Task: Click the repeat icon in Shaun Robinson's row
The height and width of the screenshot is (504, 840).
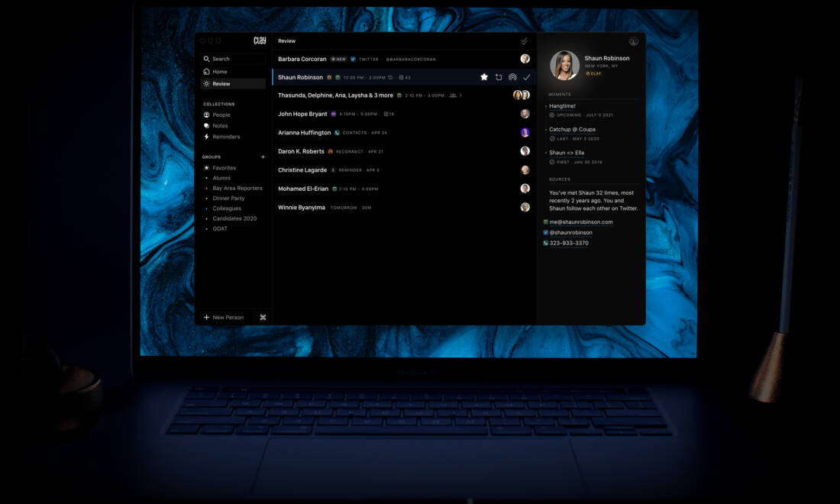Action: coord(499,77)
